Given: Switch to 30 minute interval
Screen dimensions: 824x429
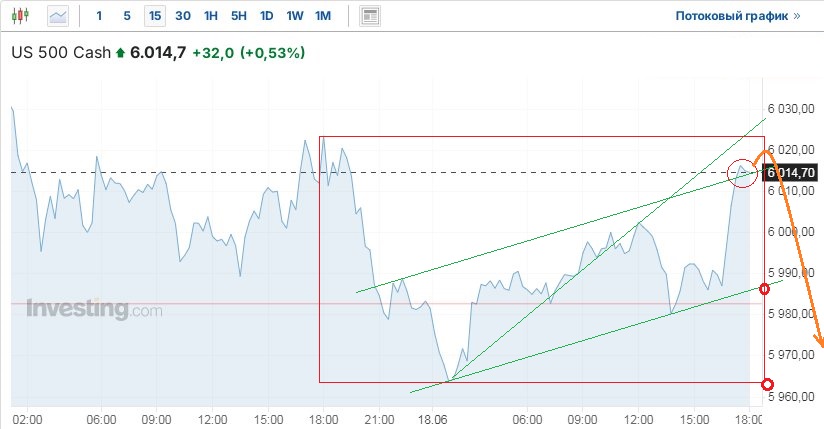Looking at the screenshot, I should tap(183, 16).
